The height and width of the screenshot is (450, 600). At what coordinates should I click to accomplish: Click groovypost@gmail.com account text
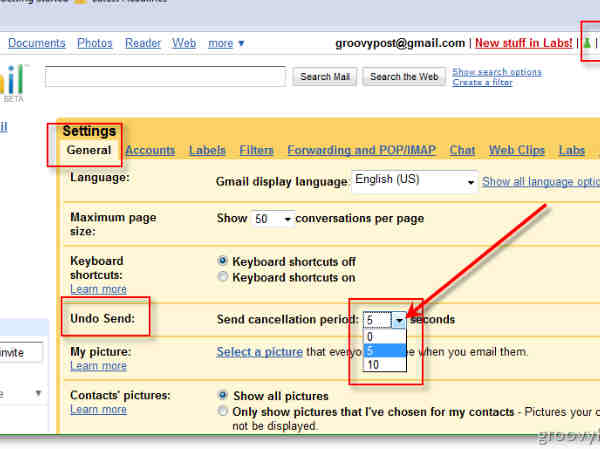[400, 43]
